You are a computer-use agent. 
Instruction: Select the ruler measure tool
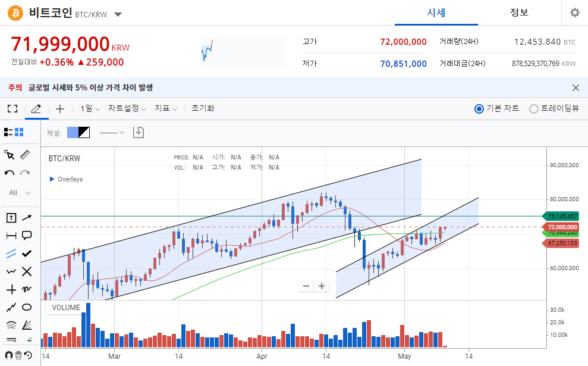click(x=25, y=155)
